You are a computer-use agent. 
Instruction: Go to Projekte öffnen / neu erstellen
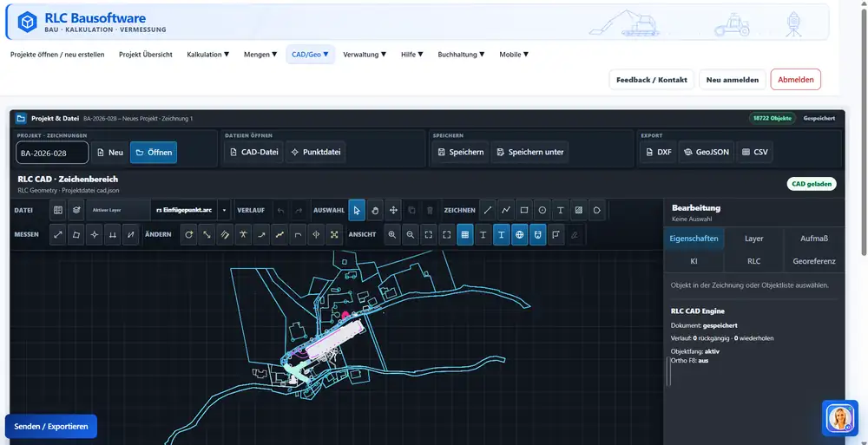coord(57,55)
